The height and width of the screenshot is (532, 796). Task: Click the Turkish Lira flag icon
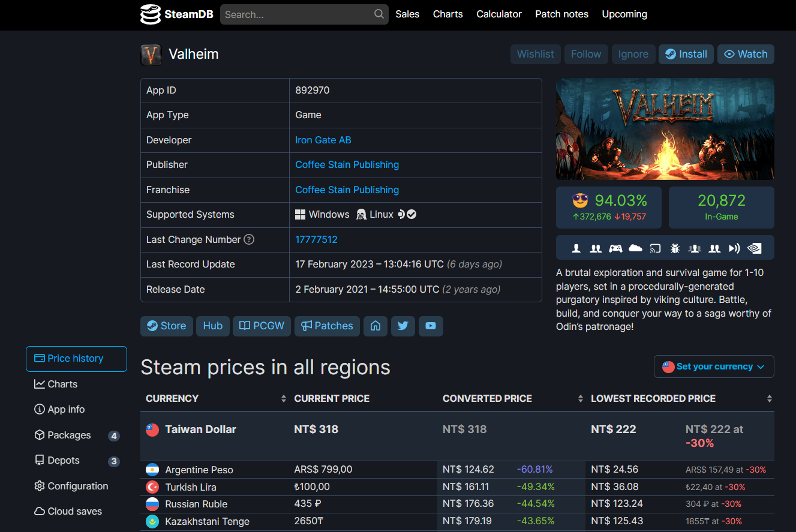coord(152,487)
